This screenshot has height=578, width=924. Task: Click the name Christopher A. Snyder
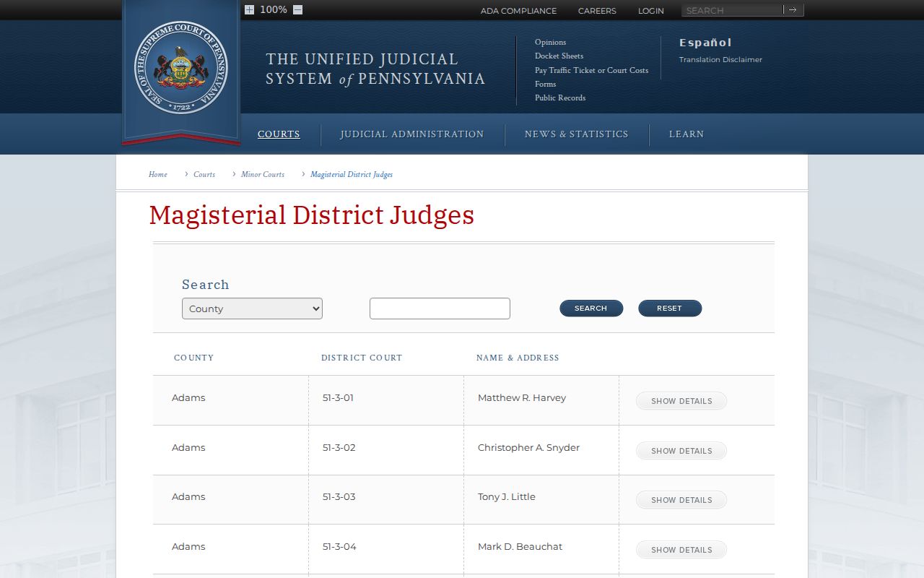[x=528, y=447]
